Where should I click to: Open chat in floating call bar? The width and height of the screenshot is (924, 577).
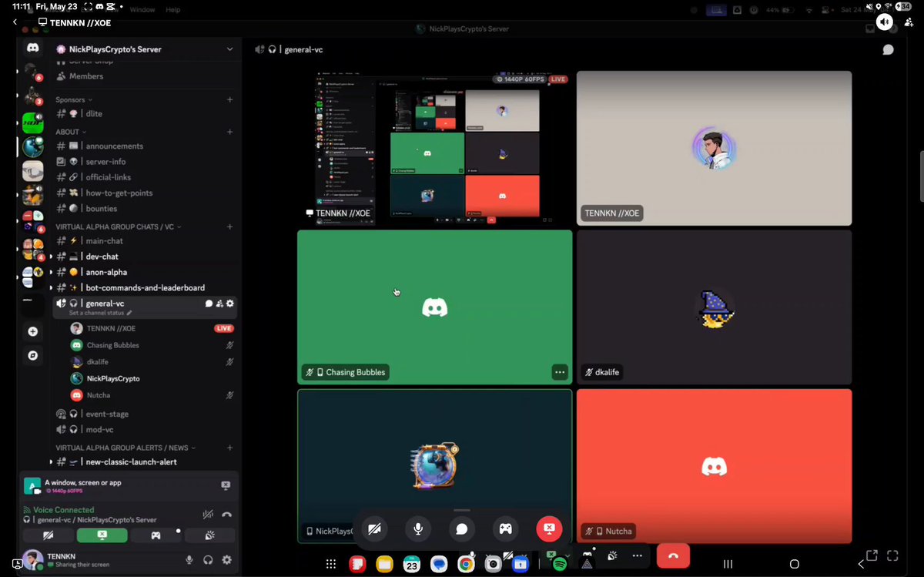[x=462, y=528]
